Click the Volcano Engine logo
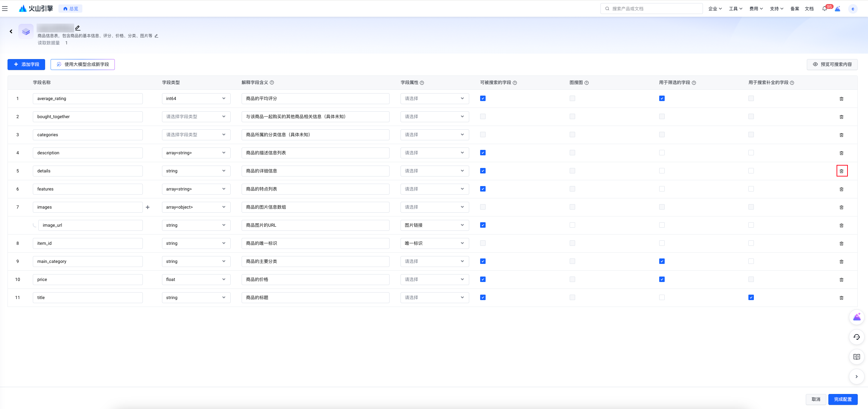868x409 pixels. [x=36, y=9]
